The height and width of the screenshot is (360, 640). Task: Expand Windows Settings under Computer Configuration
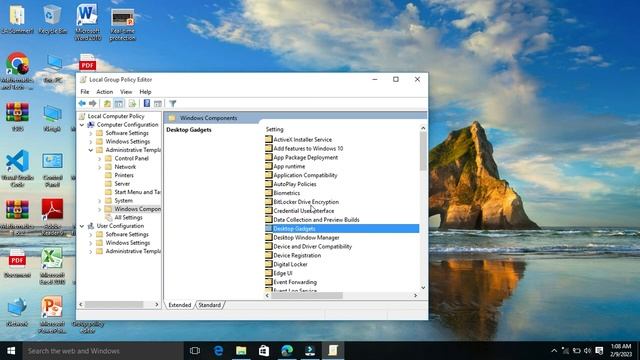pos(91,142)
